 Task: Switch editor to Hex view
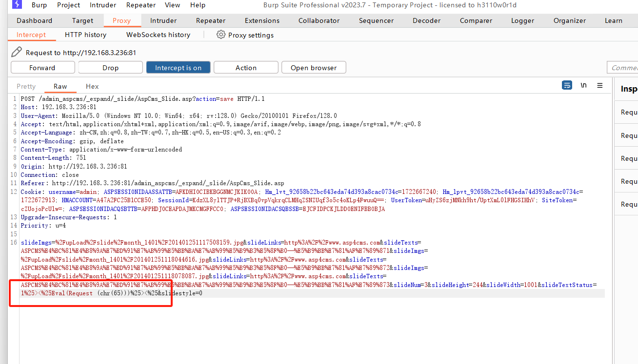click(92, 86)
